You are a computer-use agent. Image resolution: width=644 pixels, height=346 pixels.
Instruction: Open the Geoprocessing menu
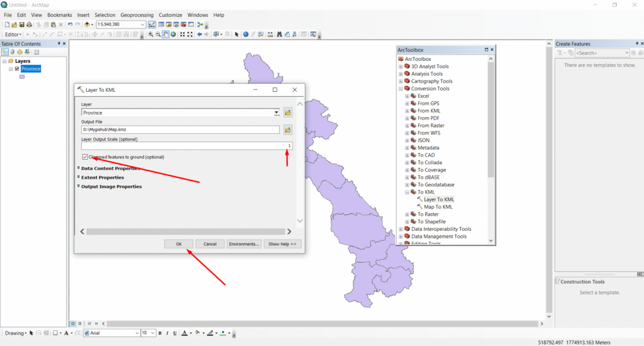[x=136, y=15]
